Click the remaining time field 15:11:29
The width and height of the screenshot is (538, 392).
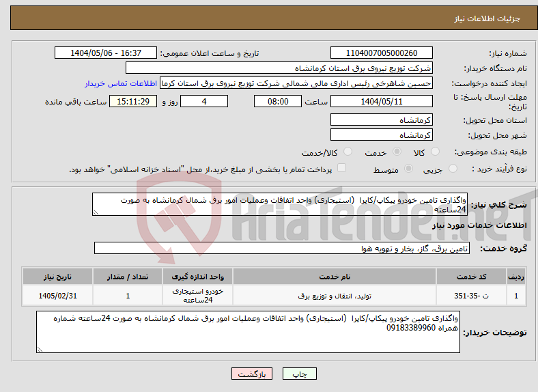(133, 101)
